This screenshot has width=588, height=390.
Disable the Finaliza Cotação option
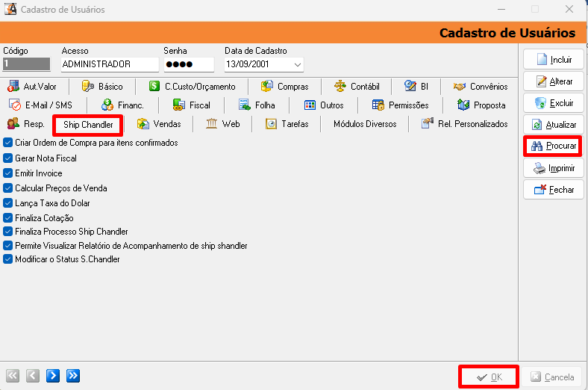click(x=8, y=217)
